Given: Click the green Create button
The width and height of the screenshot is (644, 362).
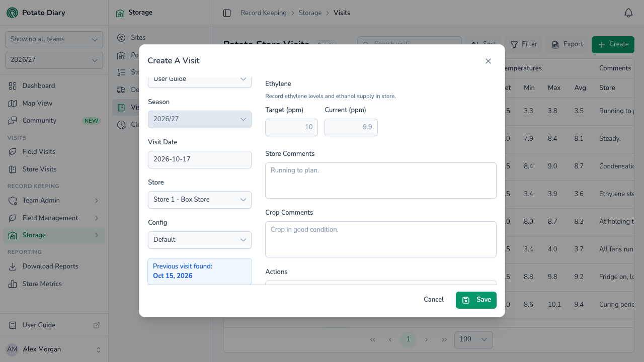Looking at the screenshot, I should point(613,44).
